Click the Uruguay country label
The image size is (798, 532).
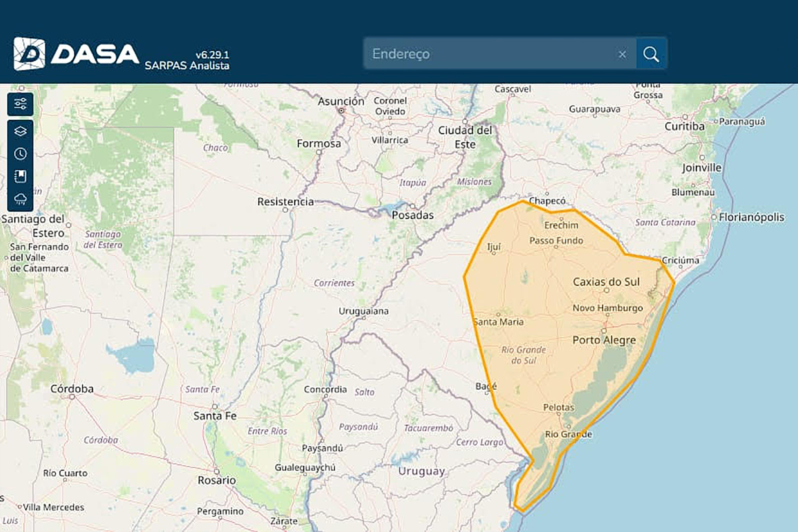pos(422,471)
